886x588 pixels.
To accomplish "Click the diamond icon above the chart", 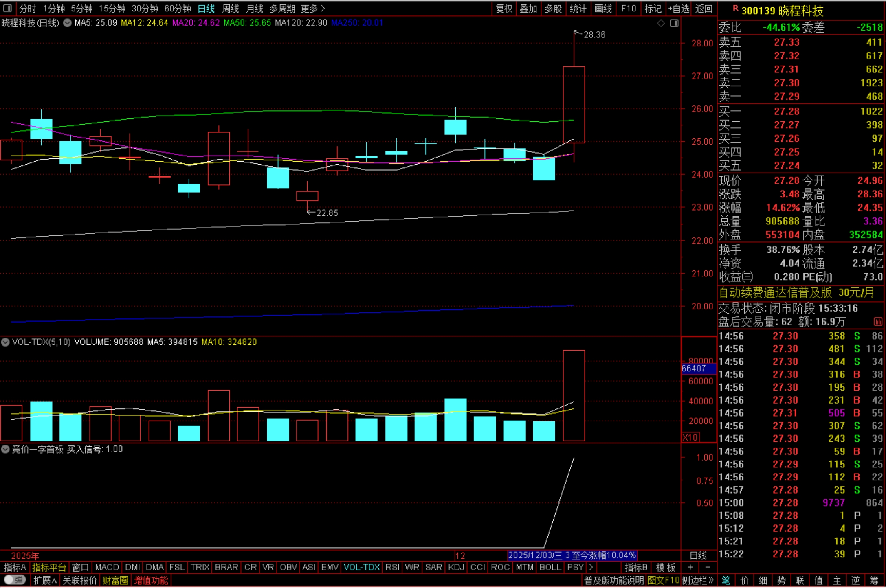I will click(661, 23).
